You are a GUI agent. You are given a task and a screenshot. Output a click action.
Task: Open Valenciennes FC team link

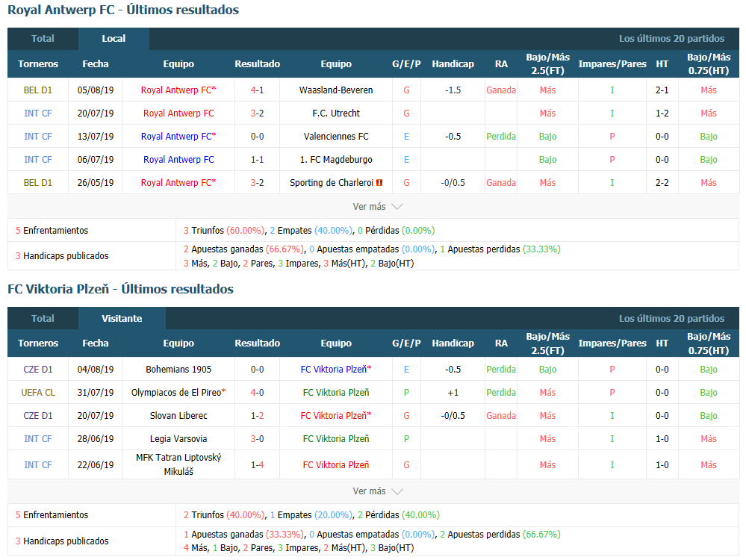click(x=336, y=137)
